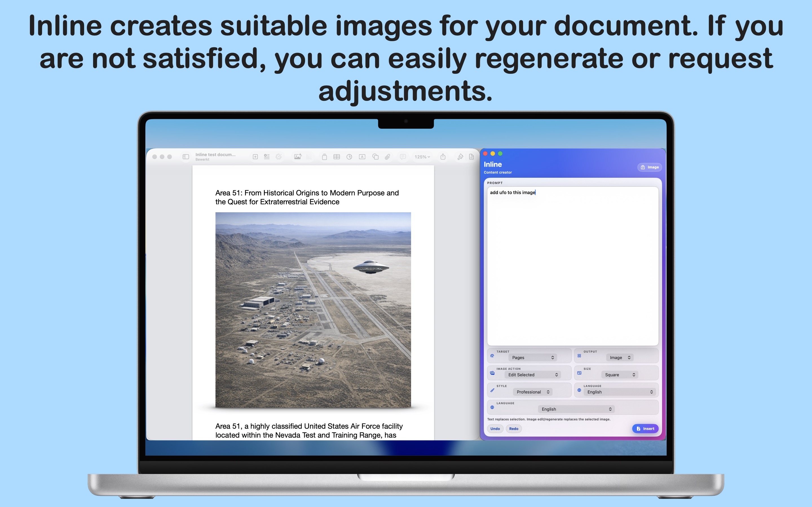Open the Size dropdown showing Square
The height and width of the screenshot is (507, 812).
(x=620, y=375)
